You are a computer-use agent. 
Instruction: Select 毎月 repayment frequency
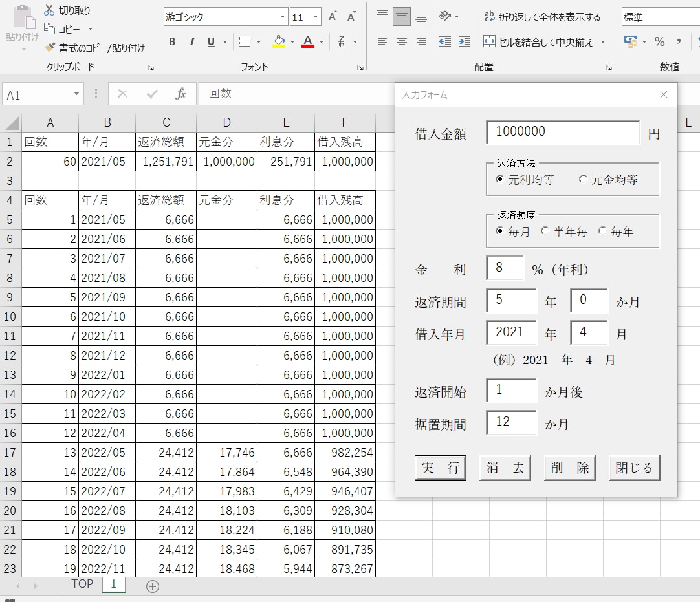(513, 231)
